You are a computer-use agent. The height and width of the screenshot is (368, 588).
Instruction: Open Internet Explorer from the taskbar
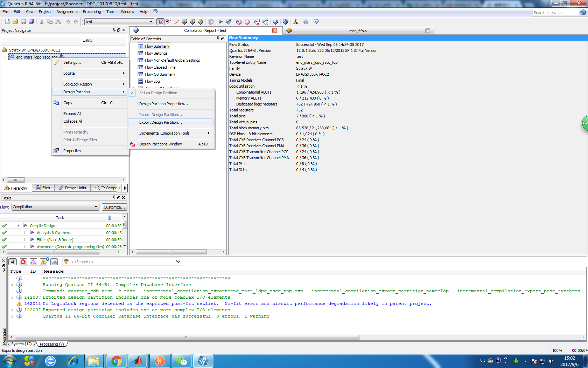(x=73, y=361)
